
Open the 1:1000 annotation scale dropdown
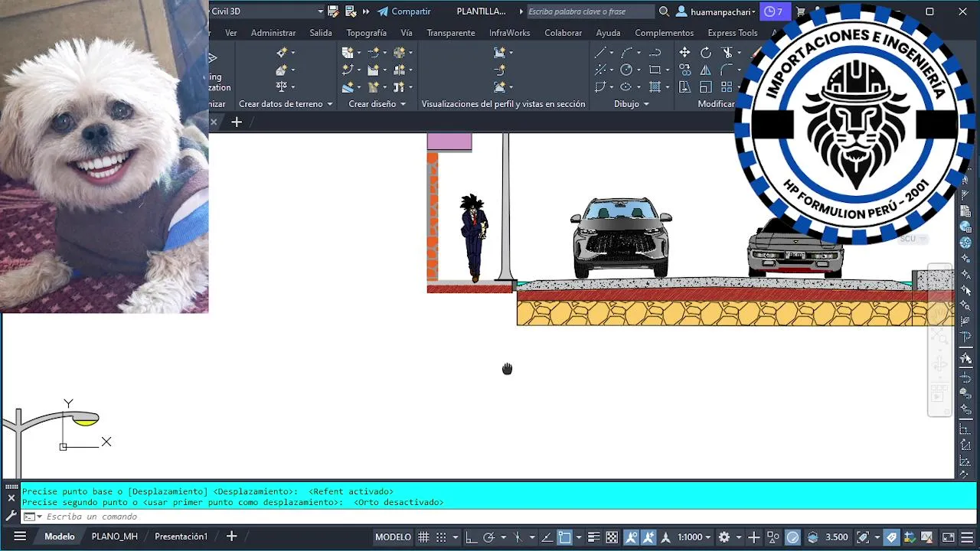tap(694, 537)
